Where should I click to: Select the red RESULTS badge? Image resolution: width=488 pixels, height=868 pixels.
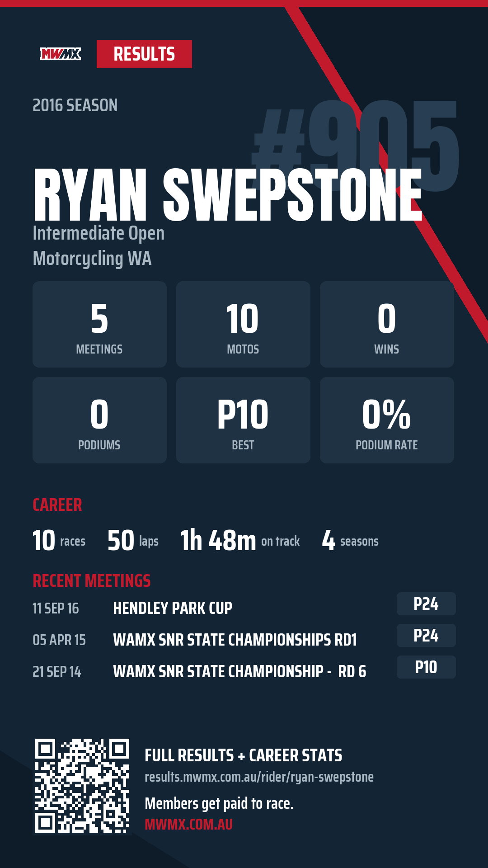(x=144, y=54)
